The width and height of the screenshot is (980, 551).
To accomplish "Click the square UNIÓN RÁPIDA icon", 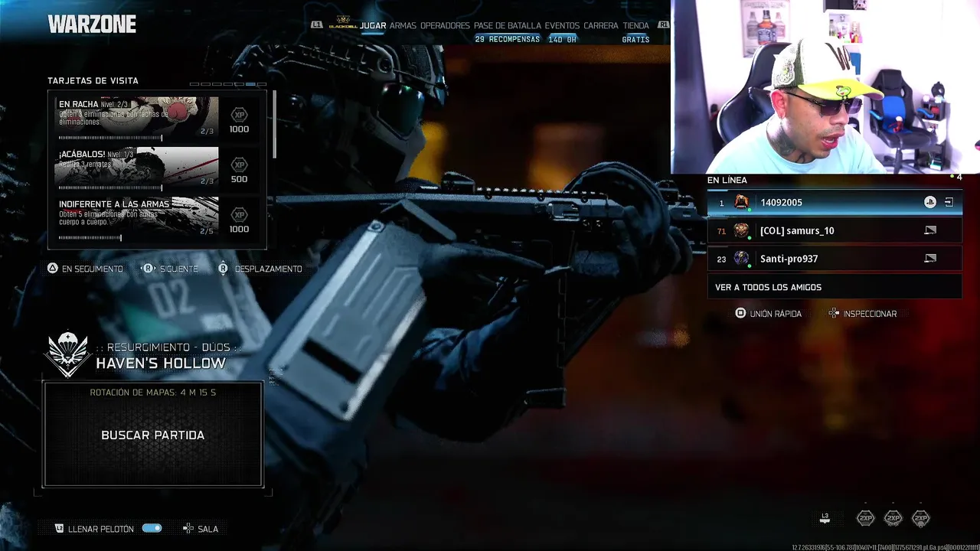I will coord(740,313).
